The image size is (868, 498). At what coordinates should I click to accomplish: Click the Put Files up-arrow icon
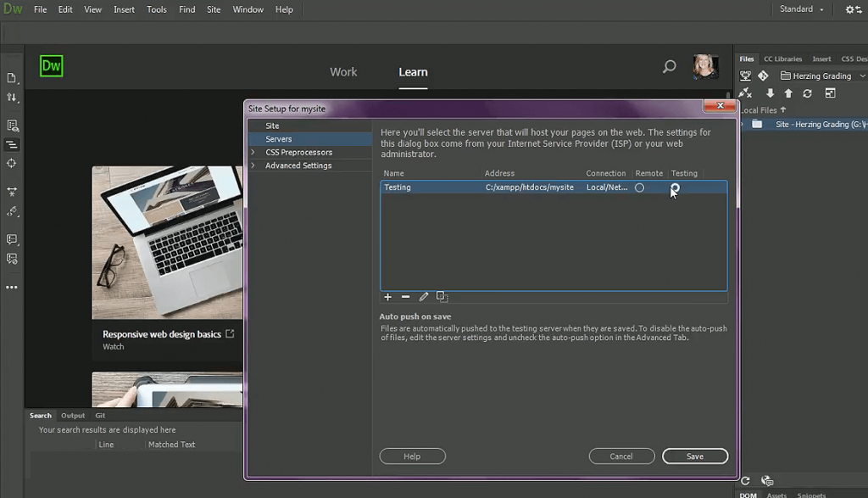click(789, 92)
